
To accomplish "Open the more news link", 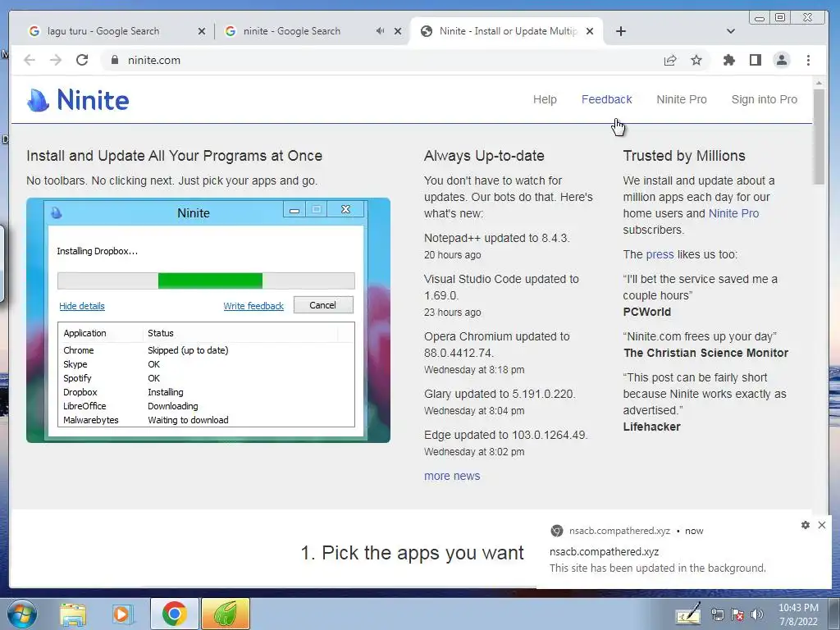I will pyautogui.click(x=452, y=476).
